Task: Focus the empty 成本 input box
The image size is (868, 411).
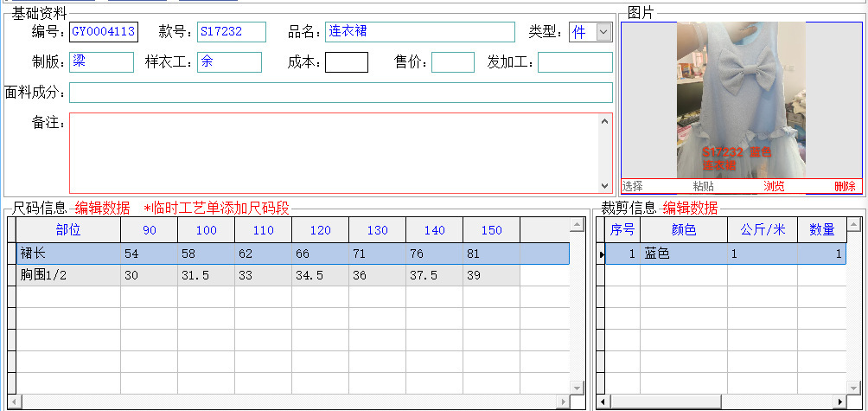Action: tap(347, 62)
